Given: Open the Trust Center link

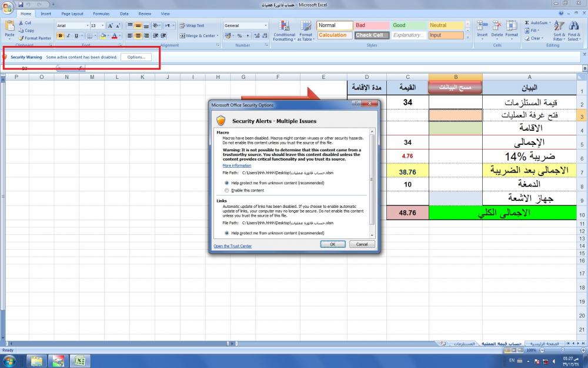Looking at the screenshot, I should click(x=232, y=246).
